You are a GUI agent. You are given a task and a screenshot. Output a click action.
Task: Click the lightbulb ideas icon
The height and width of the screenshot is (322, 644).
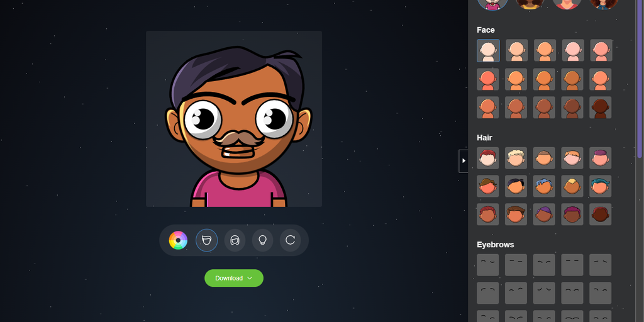click(x=262, y=240)
